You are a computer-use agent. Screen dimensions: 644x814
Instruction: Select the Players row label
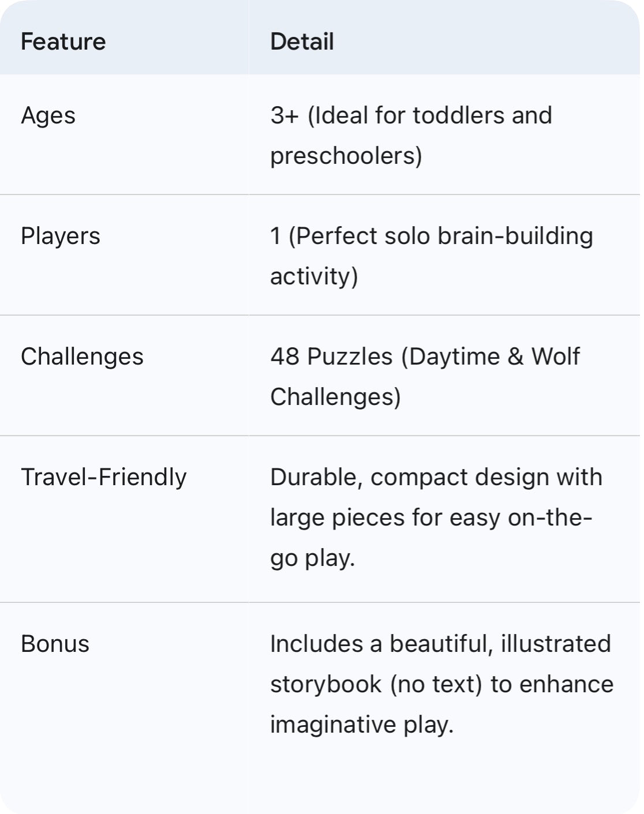tap(61, 236)
